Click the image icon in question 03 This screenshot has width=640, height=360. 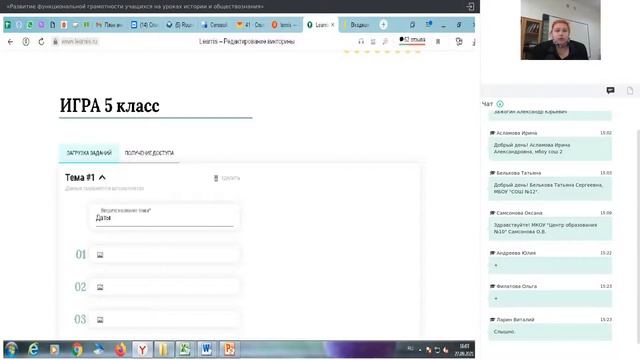pos(100,320)
